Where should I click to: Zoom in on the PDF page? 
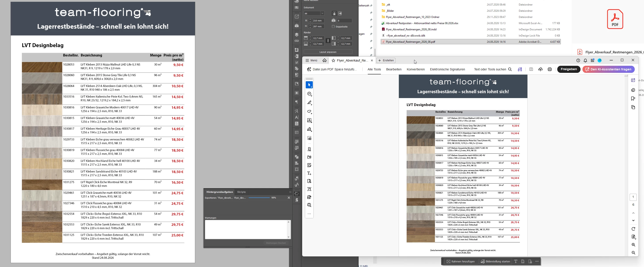[633, 245]
